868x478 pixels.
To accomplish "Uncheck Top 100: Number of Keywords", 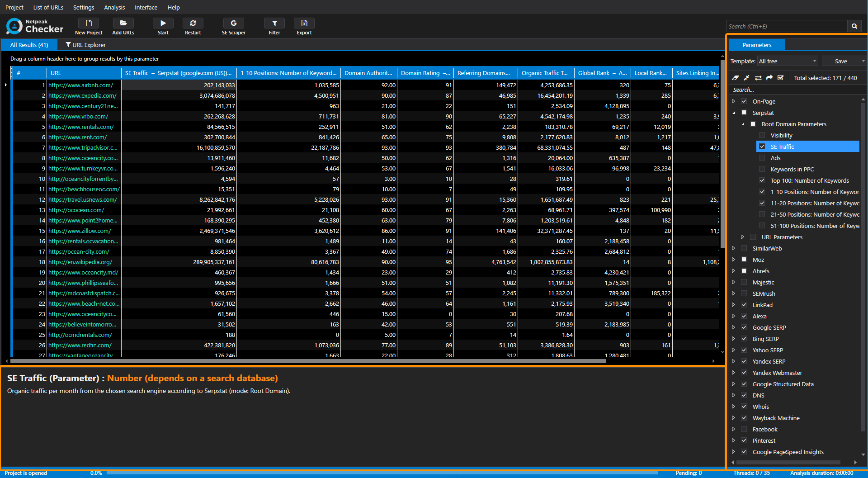I will [762, 180].
